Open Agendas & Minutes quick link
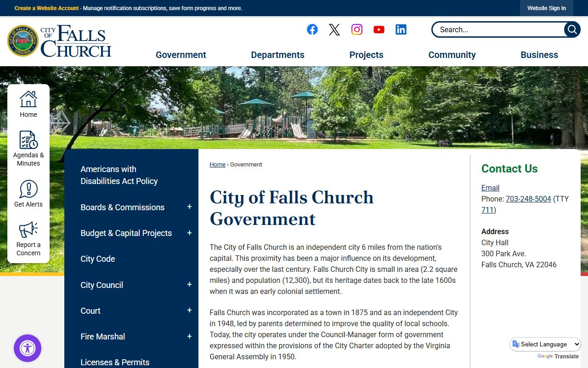588x368 pixels. [28, 149]
